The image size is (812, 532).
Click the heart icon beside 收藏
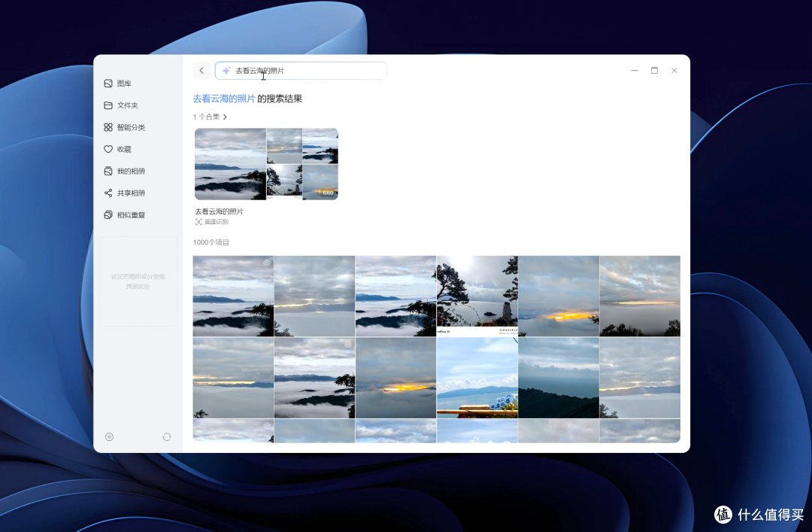click(108, 149)
